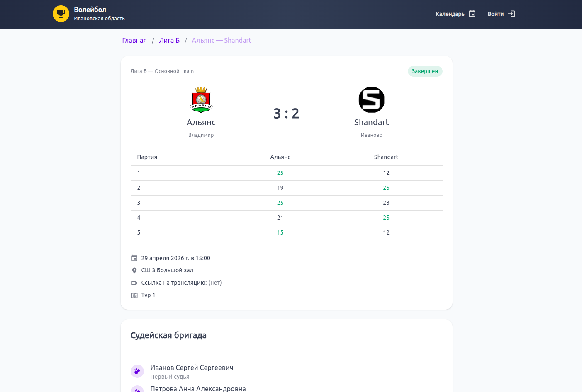The width and height of the screenshot is (582, 392).
Task: Click the Альянс team name
Action: click(201, 122)
